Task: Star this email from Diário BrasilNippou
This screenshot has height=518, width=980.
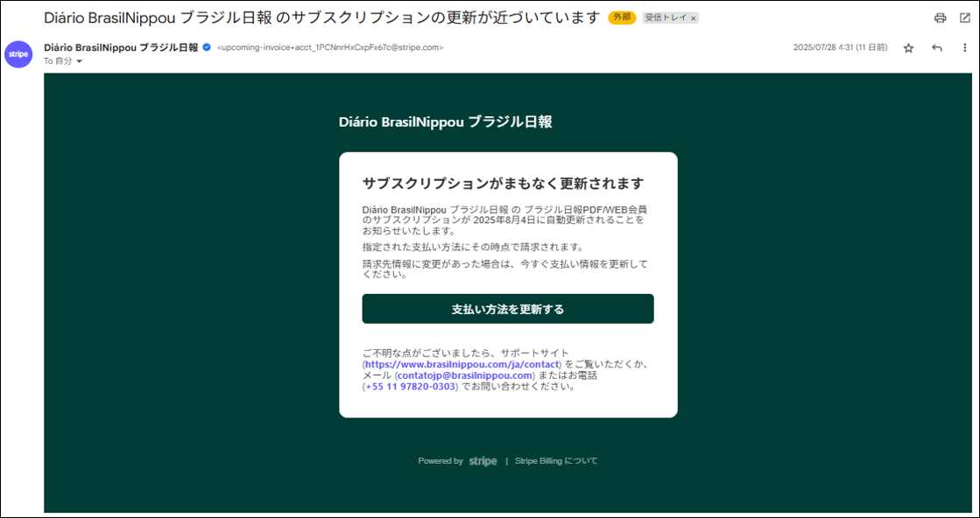Action: coord(909,48)
